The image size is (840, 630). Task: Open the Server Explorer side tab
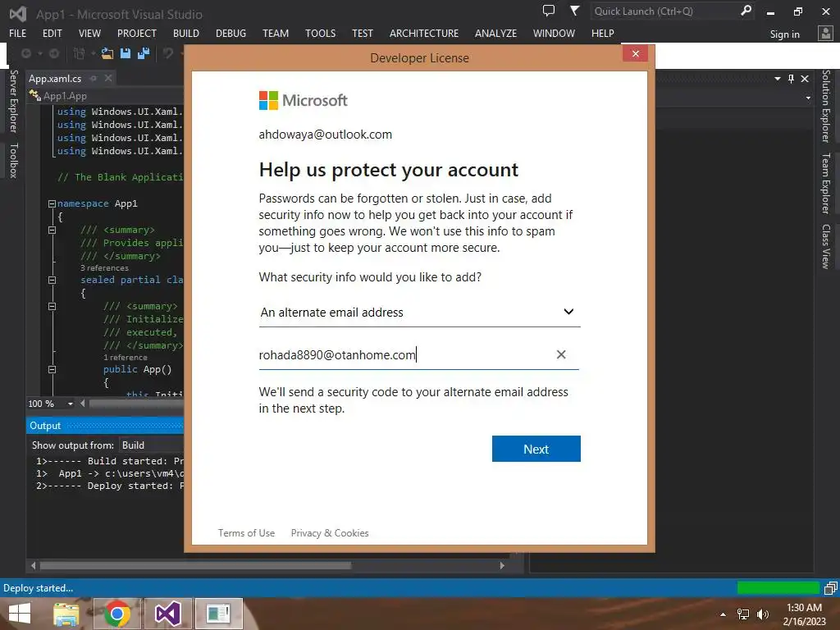pos(14,101)
